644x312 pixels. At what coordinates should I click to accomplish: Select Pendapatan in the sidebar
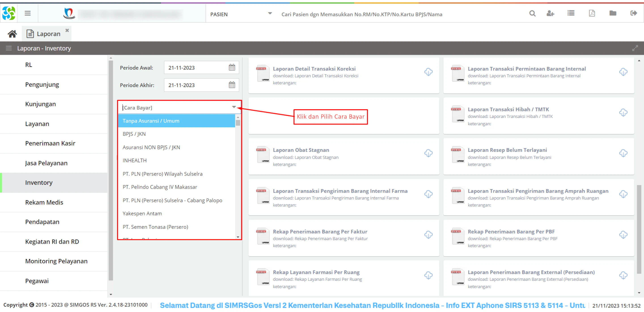click(x=54, y=222)
